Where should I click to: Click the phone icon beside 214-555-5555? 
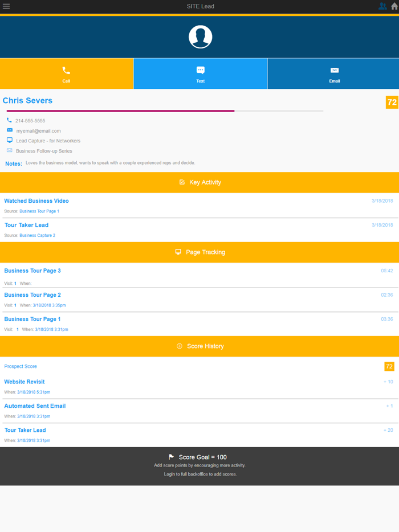click(x=9, y=120)
